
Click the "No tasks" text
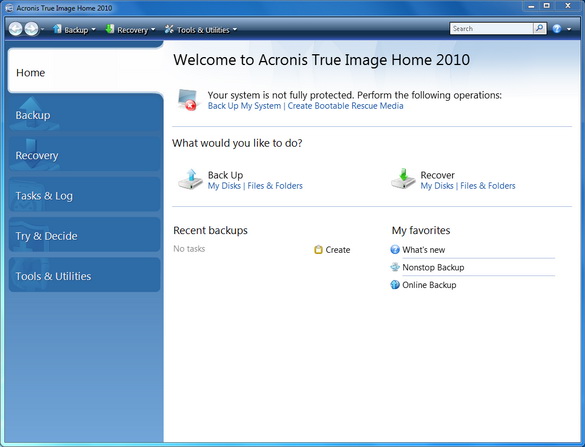point(189,249)
